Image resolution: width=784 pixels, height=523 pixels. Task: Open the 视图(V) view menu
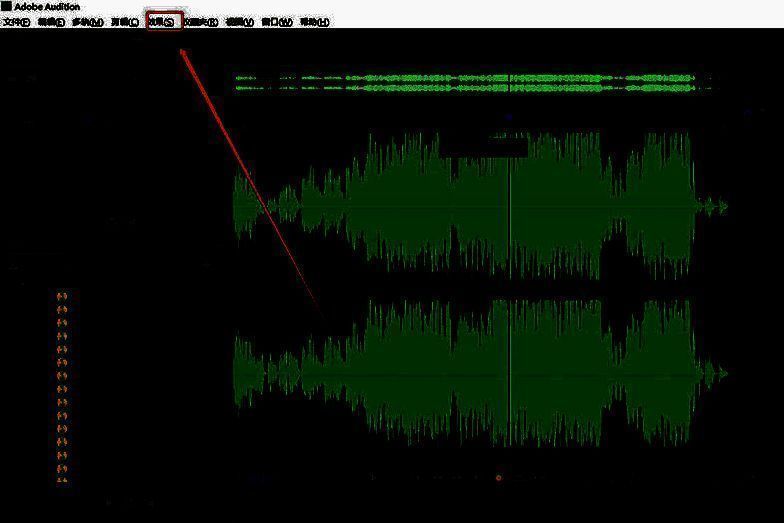(x=240, y=22)
